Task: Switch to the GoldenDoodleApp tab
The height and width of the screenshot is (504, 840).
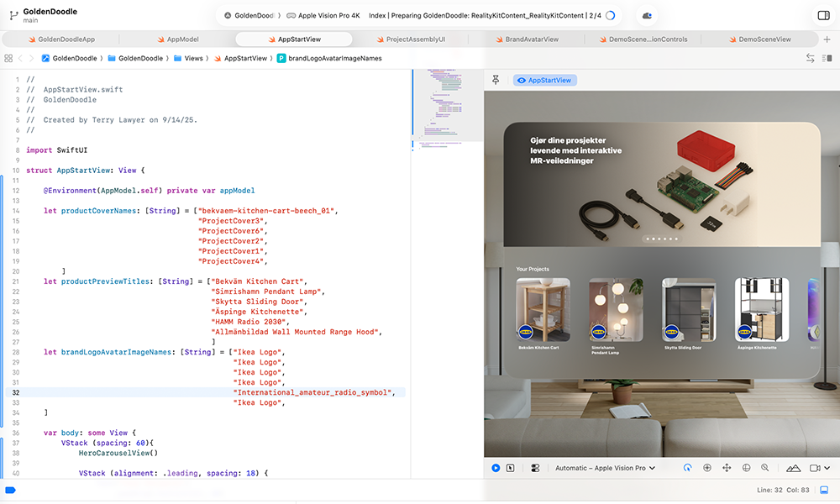Action: pyautogui.click(x=61, y=39)
